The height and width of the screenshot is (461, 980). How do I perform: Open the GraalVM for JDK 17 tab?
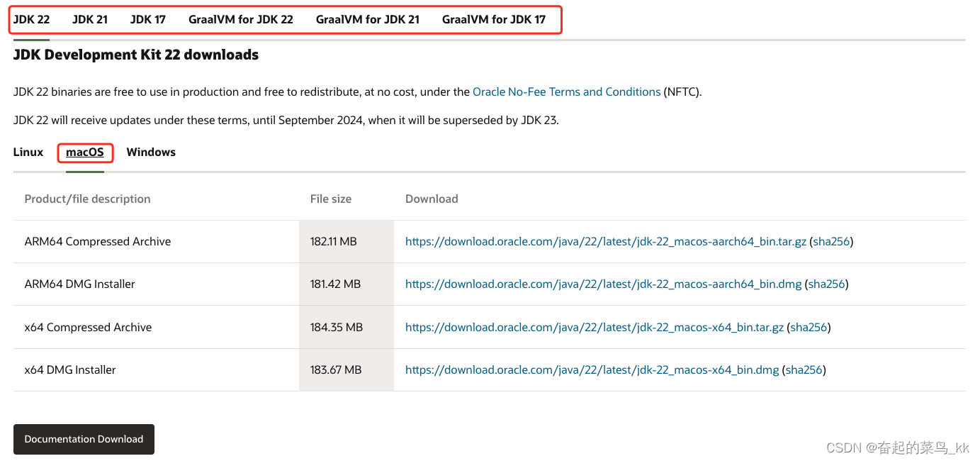pyautogui.click(x=494, y=19)
